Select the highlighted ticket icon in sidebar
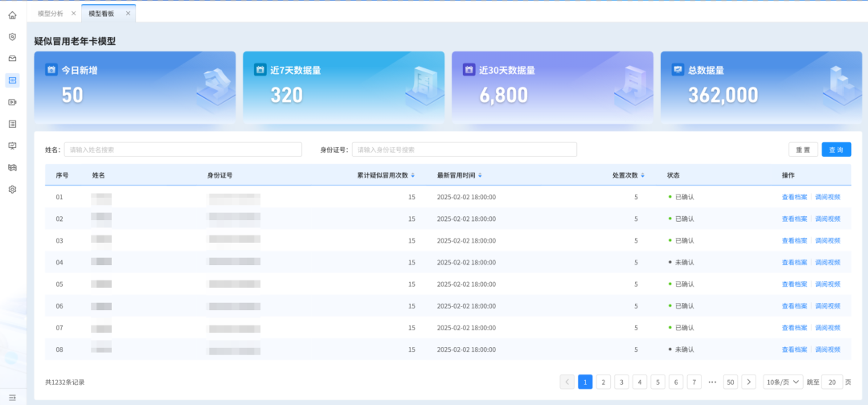The image size is (868, 405). [12, 80]
